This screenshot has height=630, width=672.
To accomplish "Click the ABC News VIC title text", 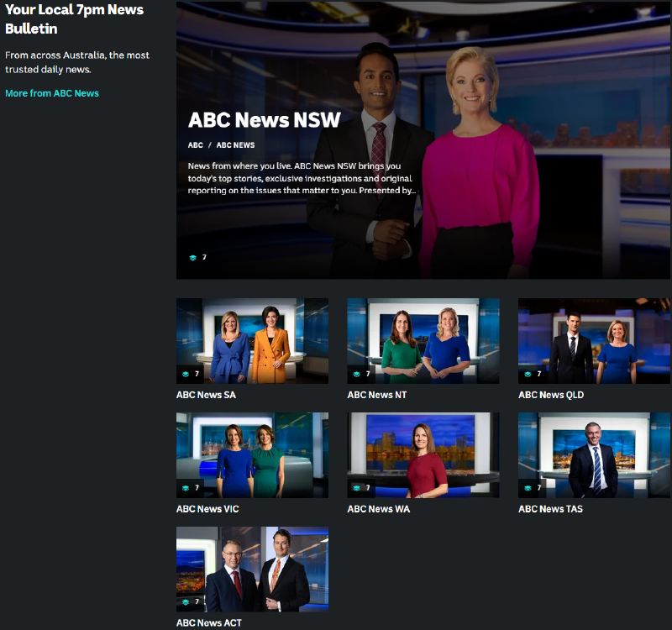I will pyautogui.click(x=207, y=509).
